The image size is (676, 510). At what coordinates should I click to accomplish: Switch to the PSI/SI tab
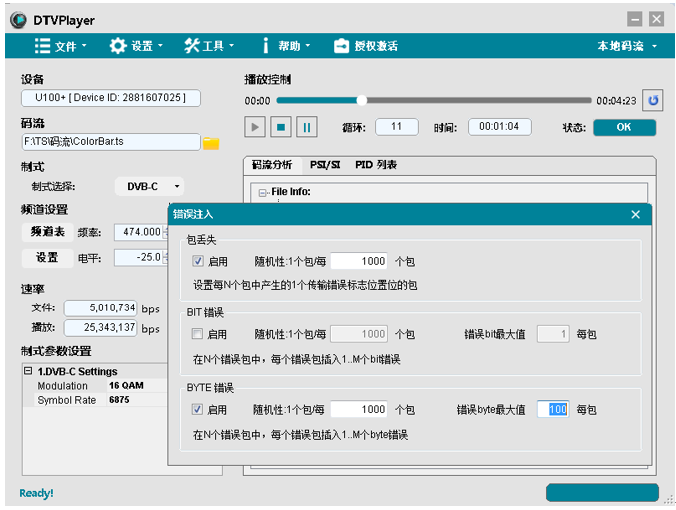click(x=325, y=165)
